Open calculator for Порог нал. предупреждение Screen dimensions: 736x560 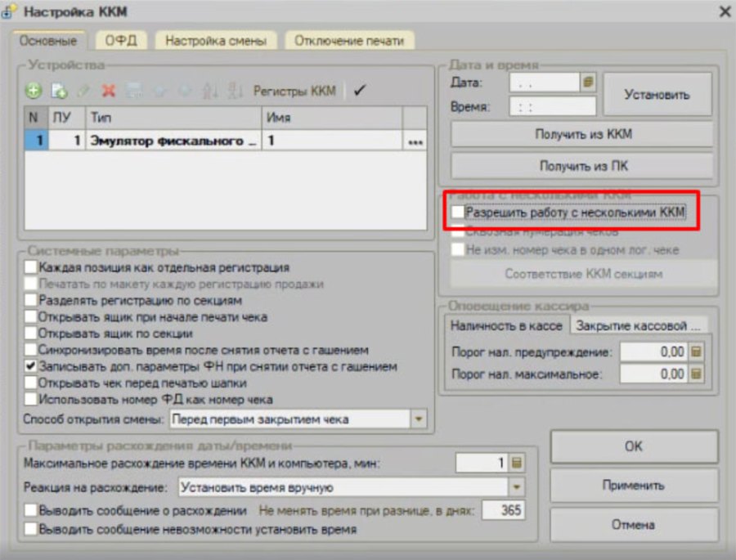pos(696,352)
